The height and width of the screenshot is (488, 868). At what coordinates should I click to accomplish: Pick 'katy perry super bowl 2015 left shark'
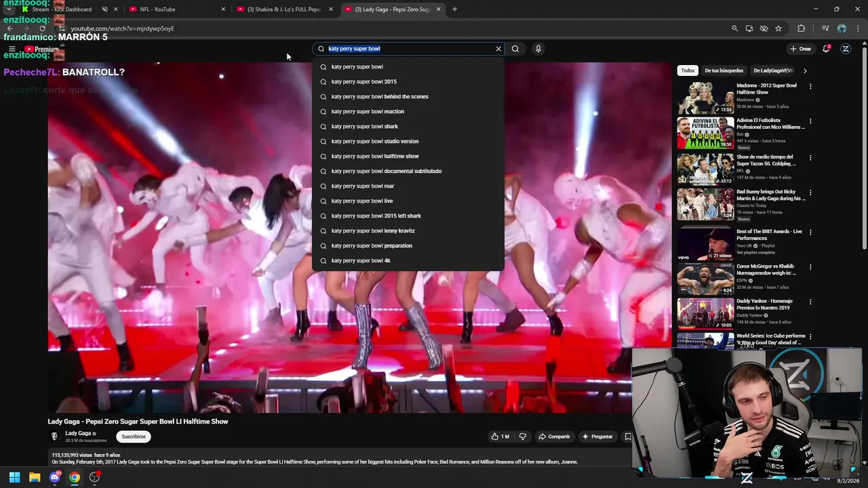coord(408,216)
